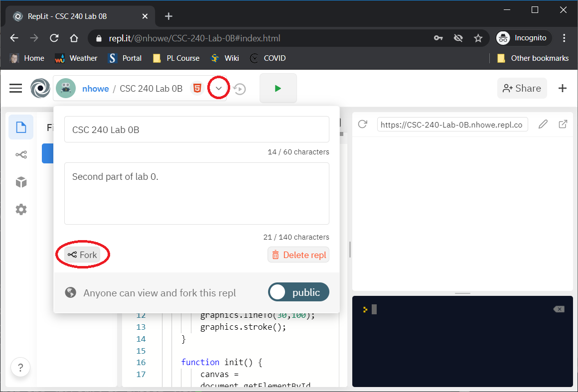578x392 pixels.
Task: Click 'CSC 240 Lab 0B' title in header
Action: coord(151,89)
